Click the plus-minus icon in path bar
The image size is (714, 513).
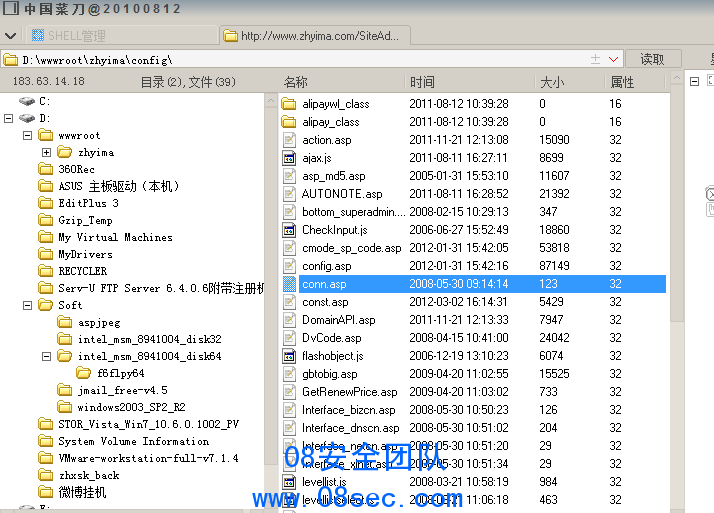(595, 59)
